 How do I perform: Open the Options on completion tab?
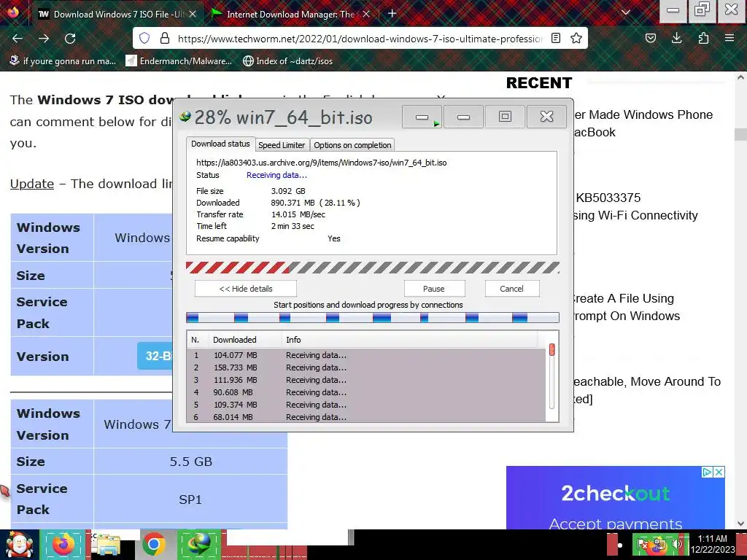coord(352,145)
